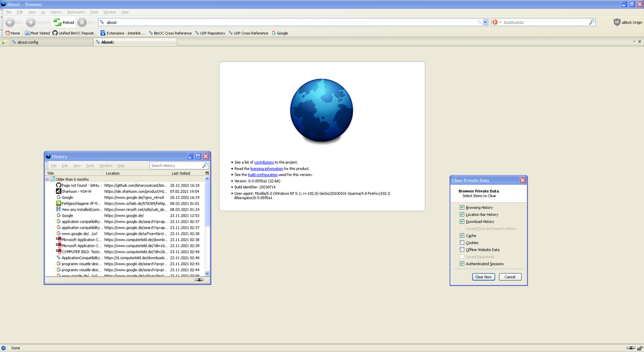The height and width of the screenshot is (352, 644).
Task: Uncheck Download History checkbox
Action: pyautogui.click(x=462, y=221)
